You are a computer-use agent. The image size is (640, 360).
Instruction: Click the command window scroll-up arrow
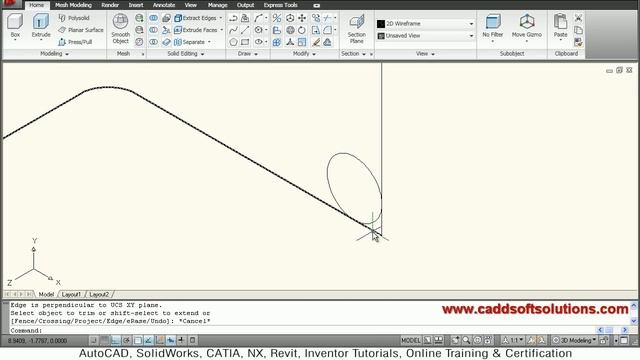point(633,305)
